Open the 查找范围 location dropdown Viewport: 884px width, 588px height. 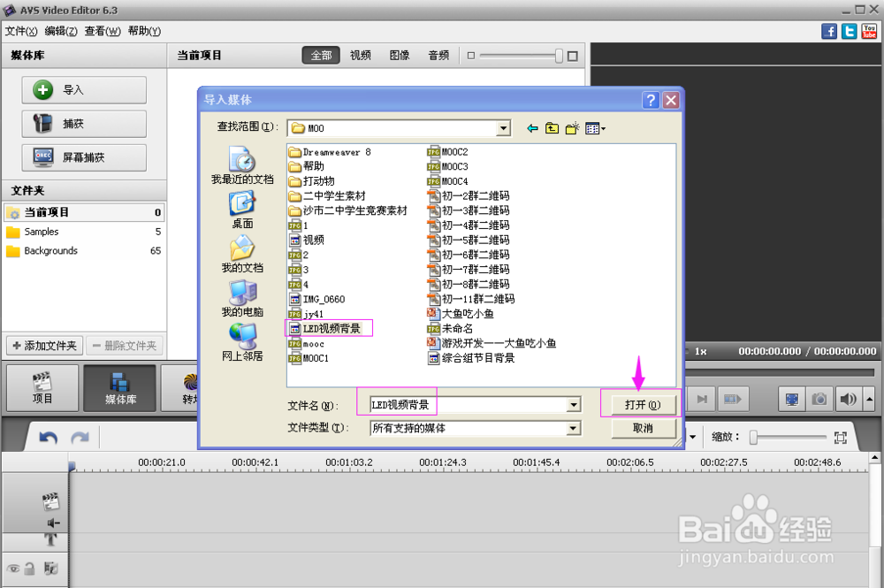pyautogui.click(x=504, y=127)
